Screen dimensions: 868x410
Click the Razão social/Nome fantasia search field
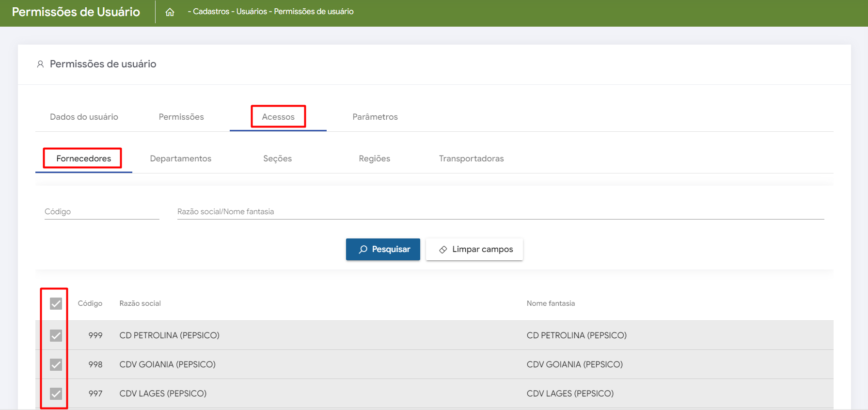tap(500, 212)
